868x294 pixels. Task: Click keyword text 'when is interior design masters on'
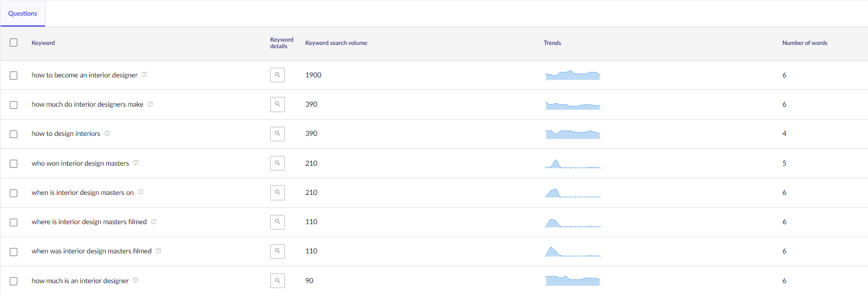pos(83,192)
